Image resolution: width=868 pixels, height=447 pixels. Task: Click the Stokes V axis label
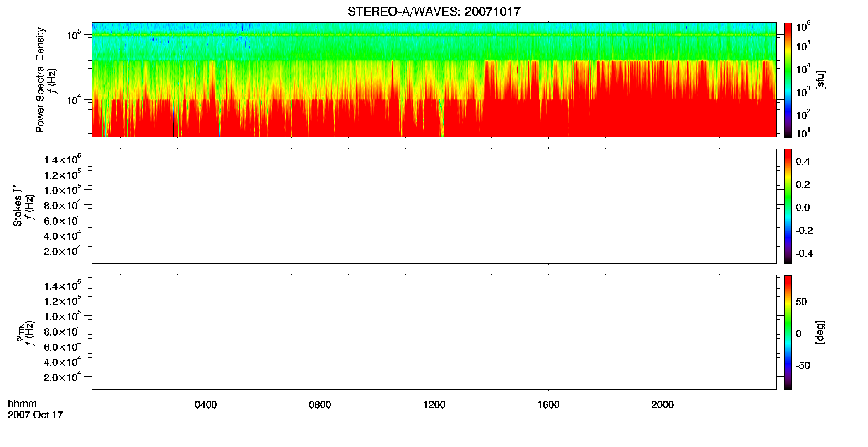(x=17, y=206)
